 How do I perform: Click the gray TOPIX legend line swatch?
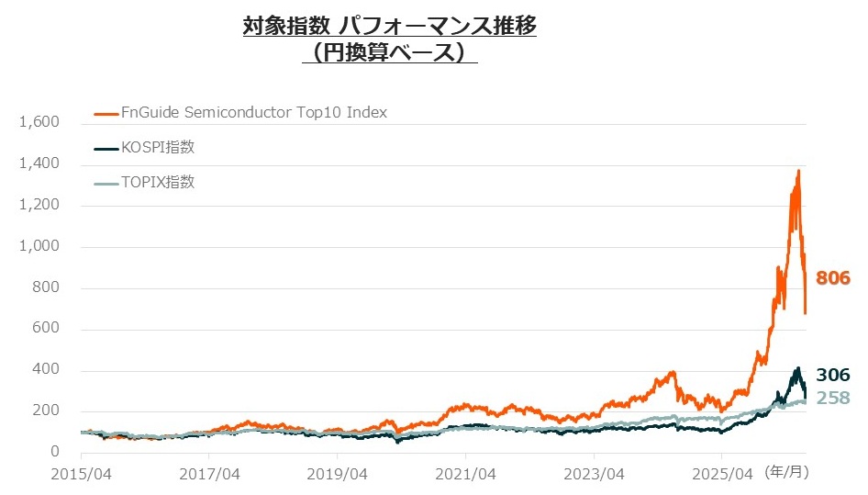(x=106, y=184)
